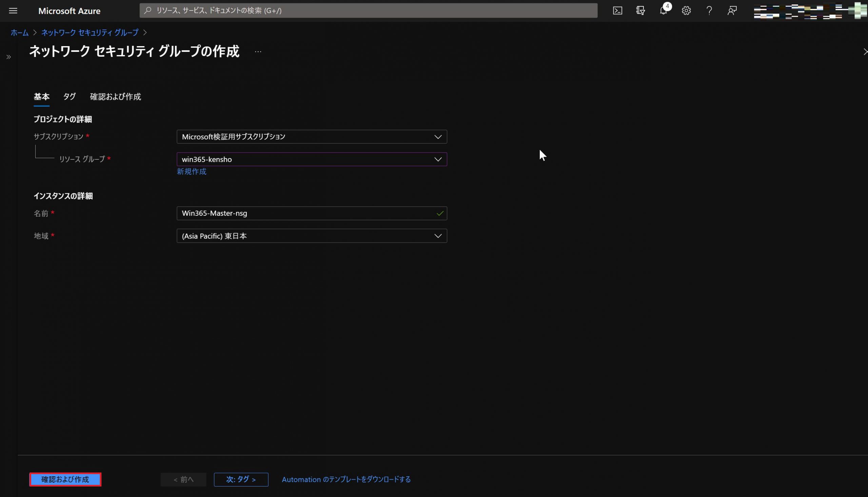This screenshot has height=497, width=868.
Task: Open the Directories and subscriptions filter icon
Action: coord(640,11)
